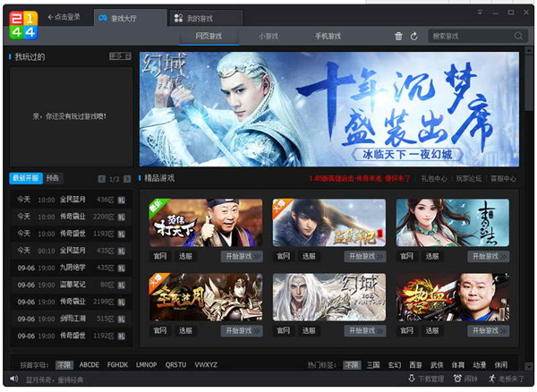
Task: Select the 最新开服 tab
Action: point(26,178)
